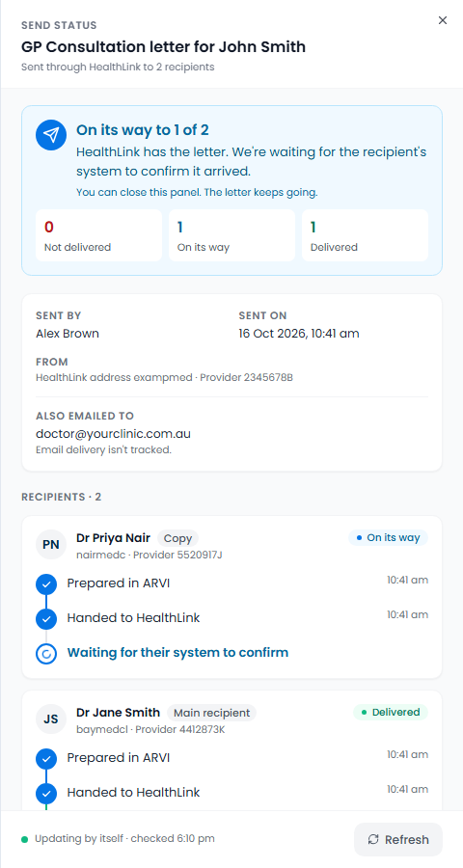
Task: Click Jane Smith's Prepared in ARVI checkmark
Action: [x=46, y=758]
